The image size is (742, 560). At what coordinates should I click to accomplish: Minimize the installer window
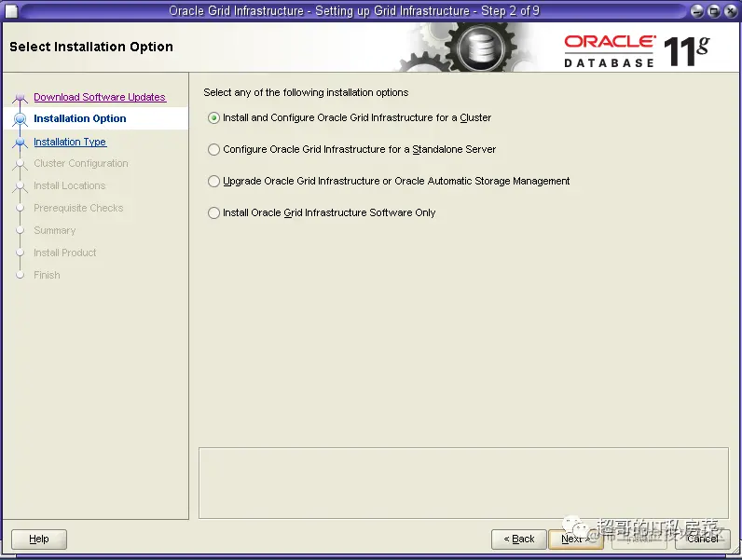point(697,10)
